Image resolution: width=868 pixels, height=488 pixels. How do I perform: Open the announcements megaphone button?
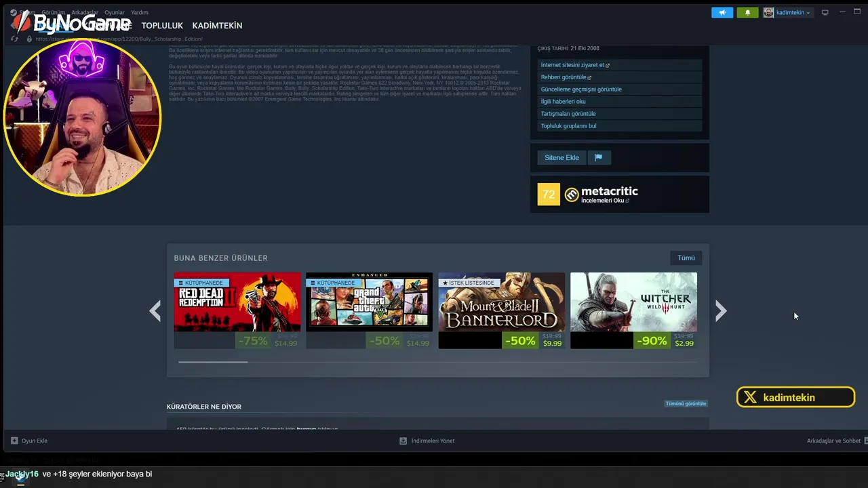(722, 12)
